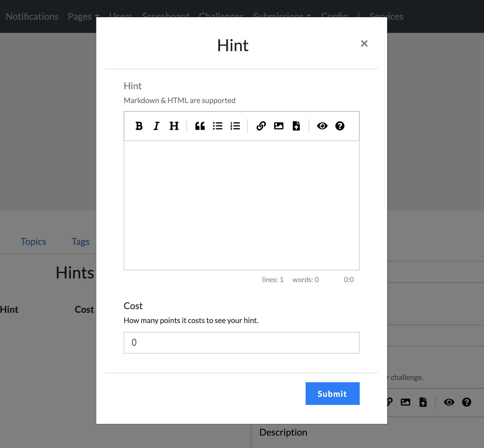484x448 pixels.
Task: Insert a link into the hint
Action: click(261, 126)
